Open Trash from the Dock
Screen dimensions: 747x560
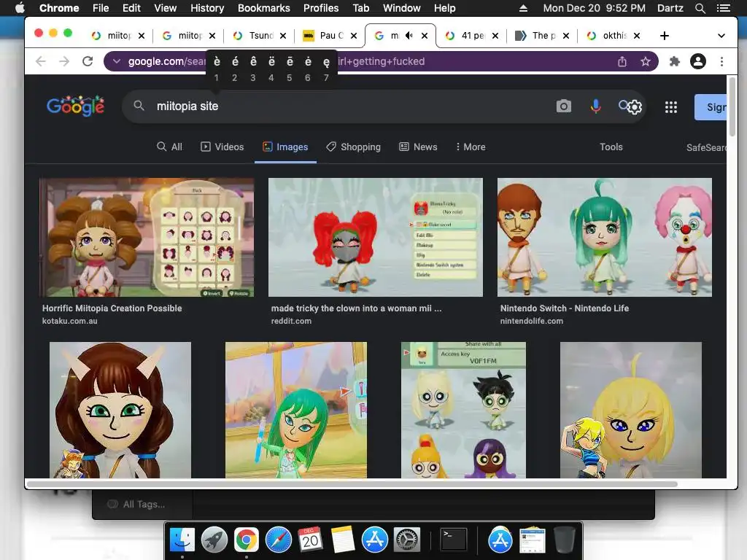pos(565,540)
